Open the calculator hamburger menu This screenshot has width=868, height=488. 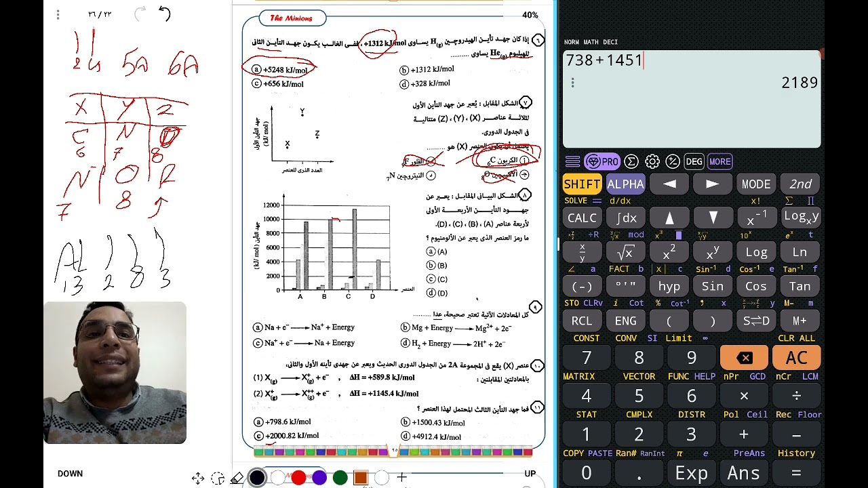click(572, 161)
